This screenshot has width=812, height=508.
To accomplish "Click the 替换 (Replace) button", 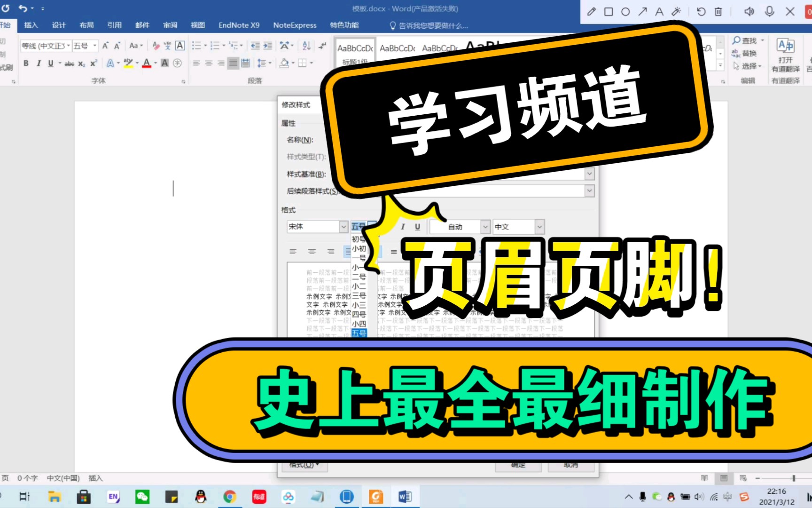I will click(x=744, y=54).
